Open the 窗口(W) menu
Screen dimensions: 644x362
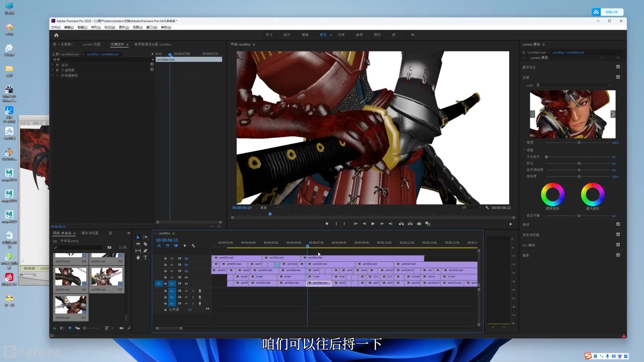click(152, 27)
